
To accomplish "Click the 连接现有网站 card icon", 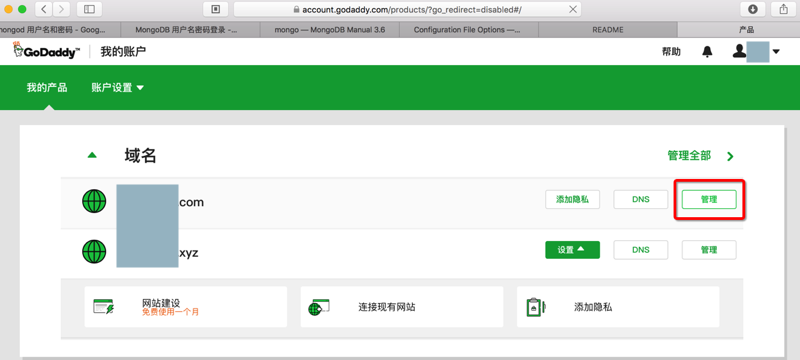I will pos(319,306).
